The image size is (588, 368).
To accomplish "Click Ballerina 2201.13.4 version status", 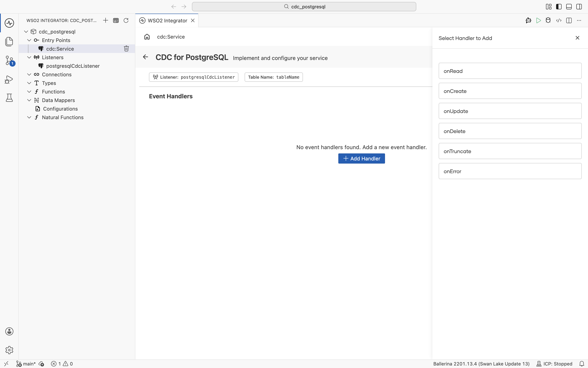I will 481,364.
